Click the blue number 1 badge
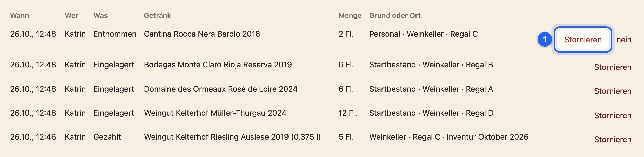The height and width of the screenshot is (157, 644). click(x=545, y=40)
